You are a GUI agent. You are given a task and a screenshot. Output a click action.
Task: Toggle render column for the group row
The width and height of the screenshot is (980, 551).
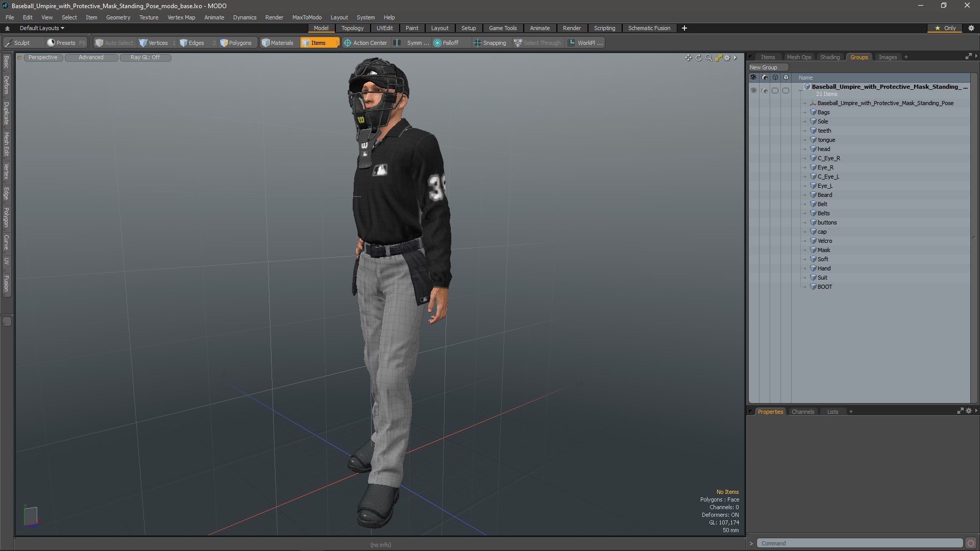pyautogui.click(x=764, y=90)
